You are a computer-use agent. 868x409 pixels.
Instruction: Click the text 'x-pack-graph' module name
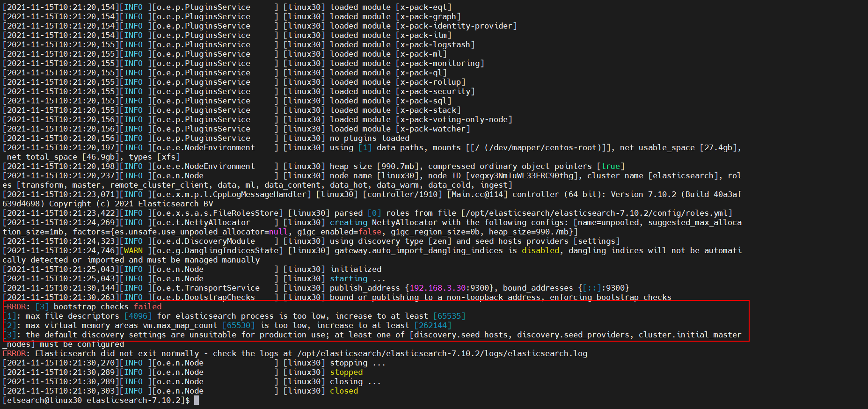(428, 16)
